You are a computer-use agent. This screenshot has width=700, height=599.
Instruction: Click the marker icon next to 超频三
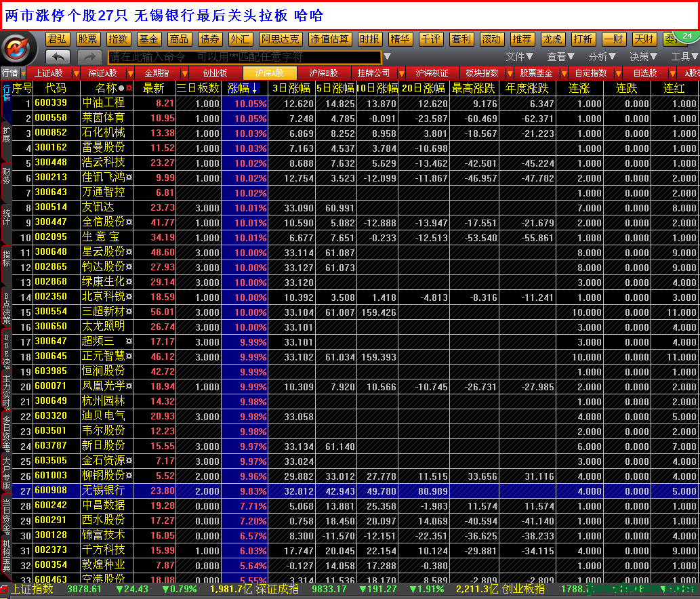coord(129,341)
